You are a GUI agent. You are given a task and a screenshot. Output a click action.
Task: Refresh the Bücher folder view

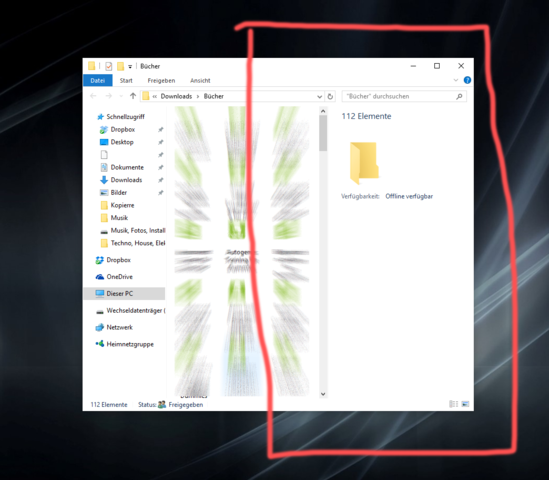pyautogui.click(x=330, y=96)
